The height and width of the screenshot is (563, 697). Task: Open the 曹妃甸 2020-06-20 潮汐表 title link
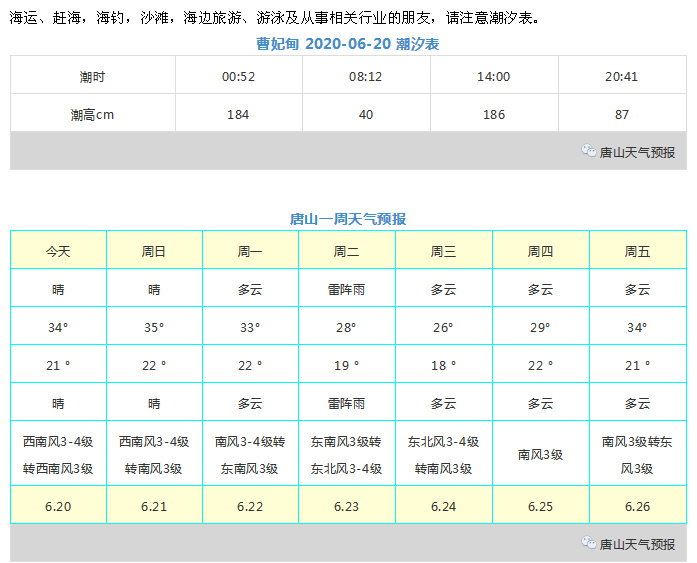pos(347,44)
